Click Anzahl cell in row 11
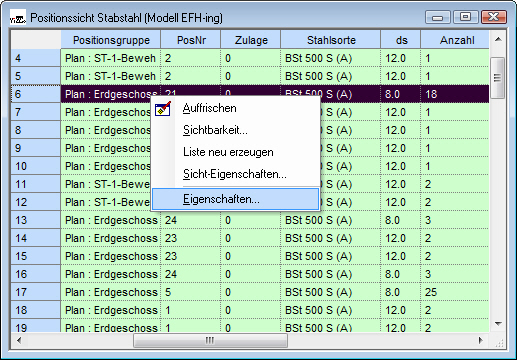The width and height of the screenshot is (517, 360). click(455, 184)
